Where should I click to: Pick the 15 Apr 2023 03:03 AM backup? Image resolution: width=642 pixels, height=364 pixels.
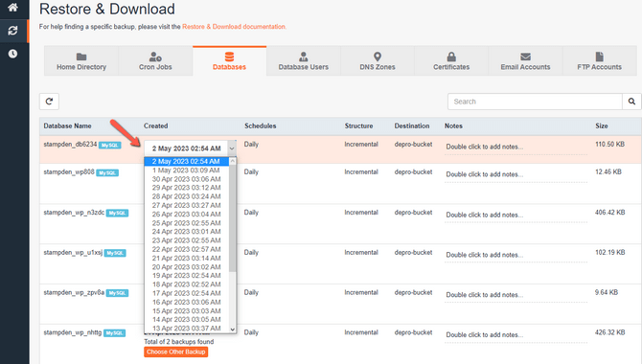[186, 310]
